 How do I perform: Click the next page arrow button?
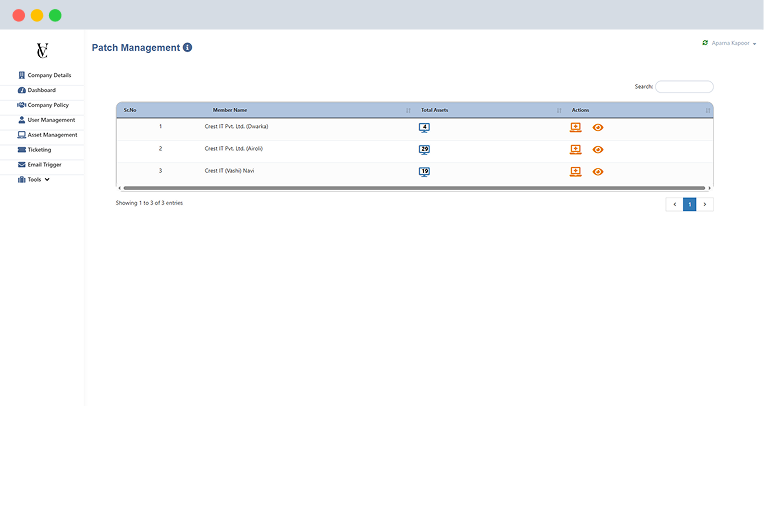705,204
